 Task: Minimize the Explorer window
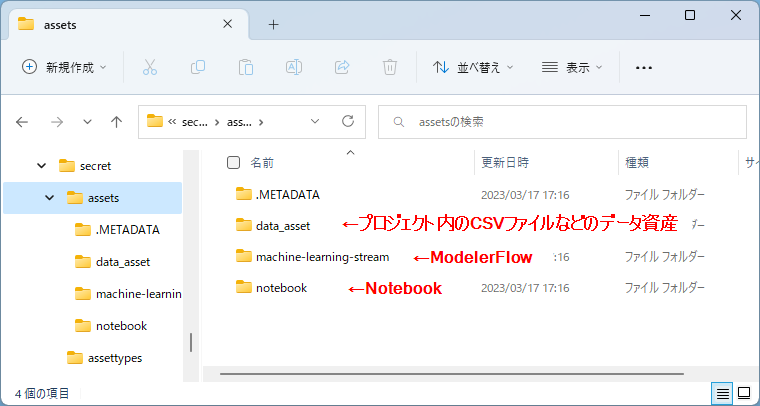pos(644,15)
